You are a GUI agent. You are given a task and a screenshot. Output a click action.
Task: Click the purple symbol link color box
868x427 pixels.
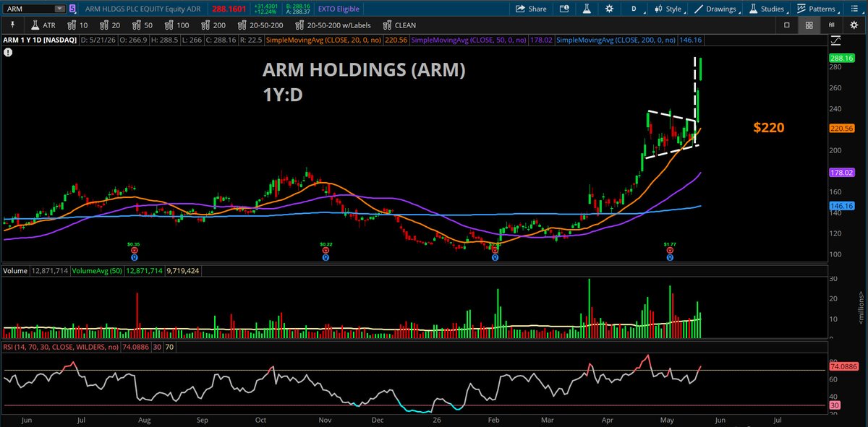(72, 9)
